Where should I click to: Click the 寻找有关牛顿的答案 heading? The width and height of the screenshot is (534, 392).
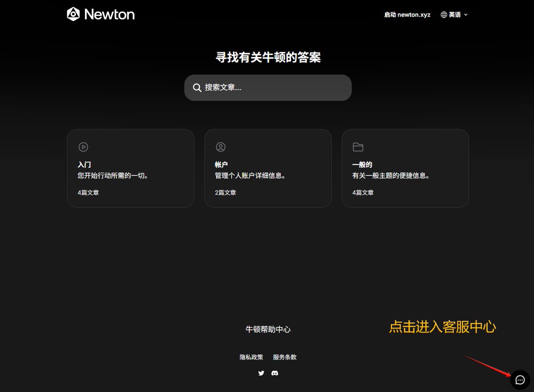268,57
